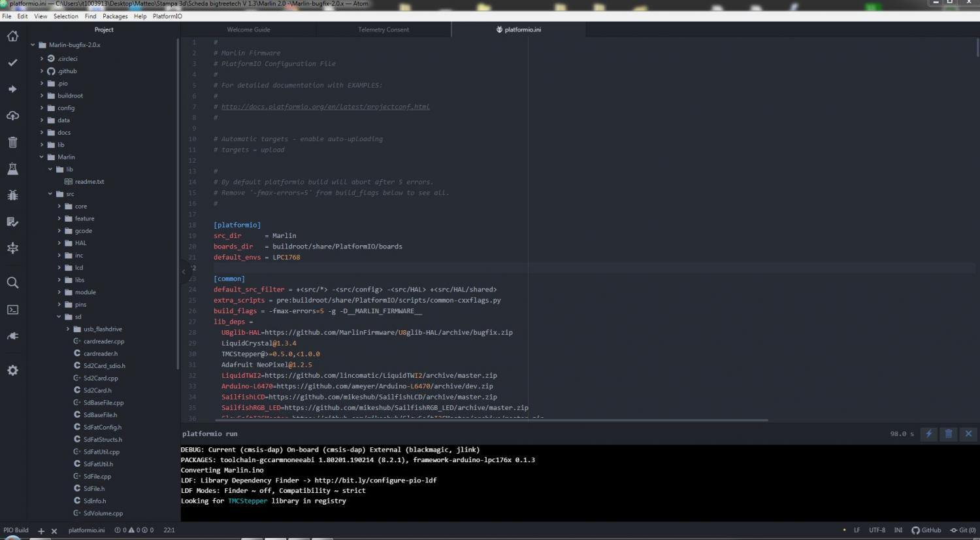Open the docs.platformio.org link in editor
The height and width of the screenshot is (540, 980).
point(325,107)
